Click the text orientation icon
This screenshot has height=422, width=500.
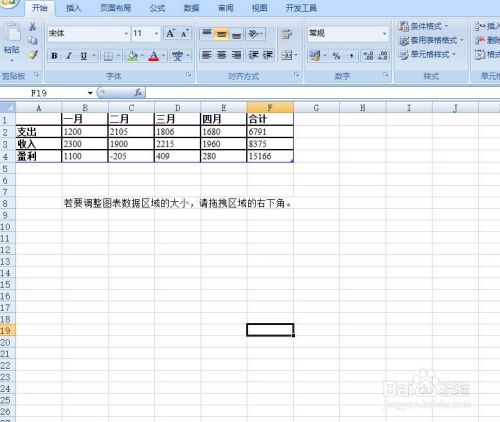coord(254,34)
